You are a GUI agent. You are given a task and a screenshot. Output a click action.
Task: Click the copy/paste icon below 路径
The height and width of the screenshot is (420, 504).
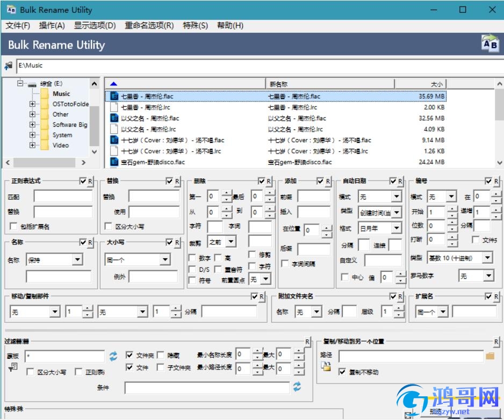[326, 366]
